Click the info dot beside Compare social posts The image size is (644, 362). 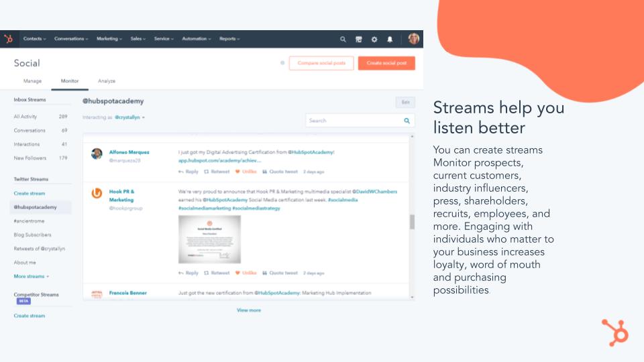(x=282, y=63)
